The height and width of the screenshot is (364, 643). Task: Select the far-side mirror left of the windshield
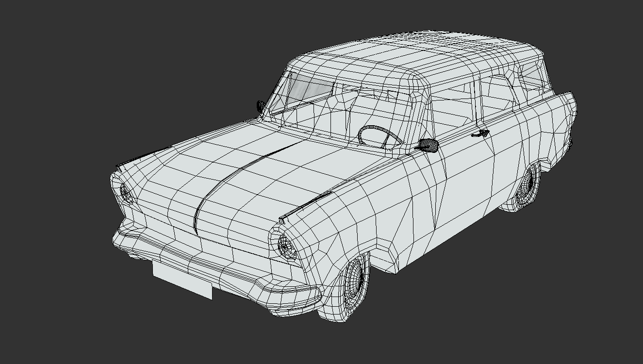point(261,106)
